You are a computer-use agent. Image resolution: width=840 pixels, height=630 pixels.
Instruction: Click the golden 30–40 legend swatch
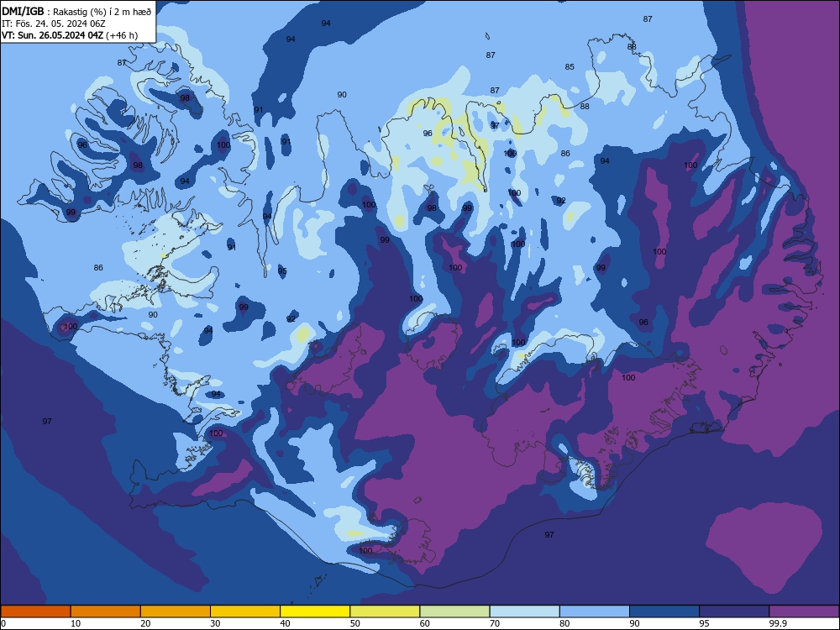245,612
